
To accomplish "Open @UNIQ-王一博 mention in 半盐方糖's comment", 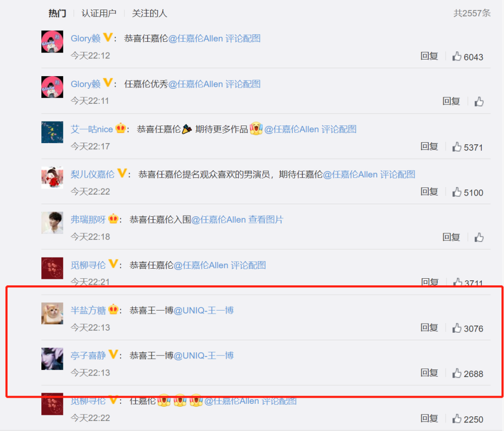I will click(x=204, y=311).
